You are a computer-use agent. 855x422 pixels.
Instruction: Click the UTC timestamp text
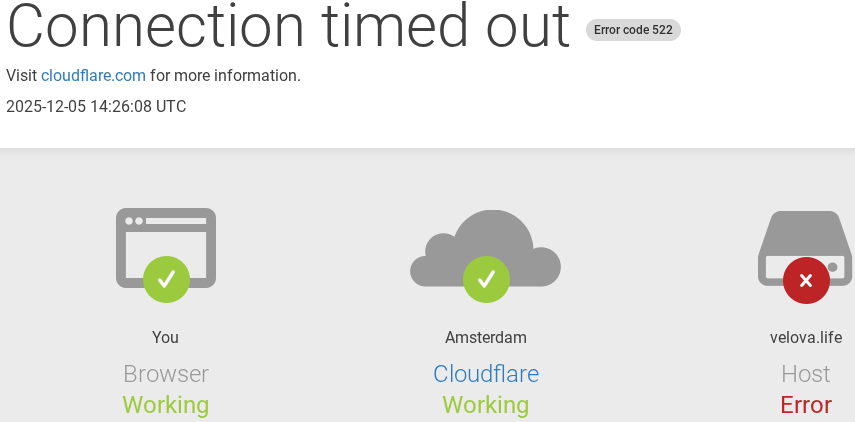(x=96, y=106)
